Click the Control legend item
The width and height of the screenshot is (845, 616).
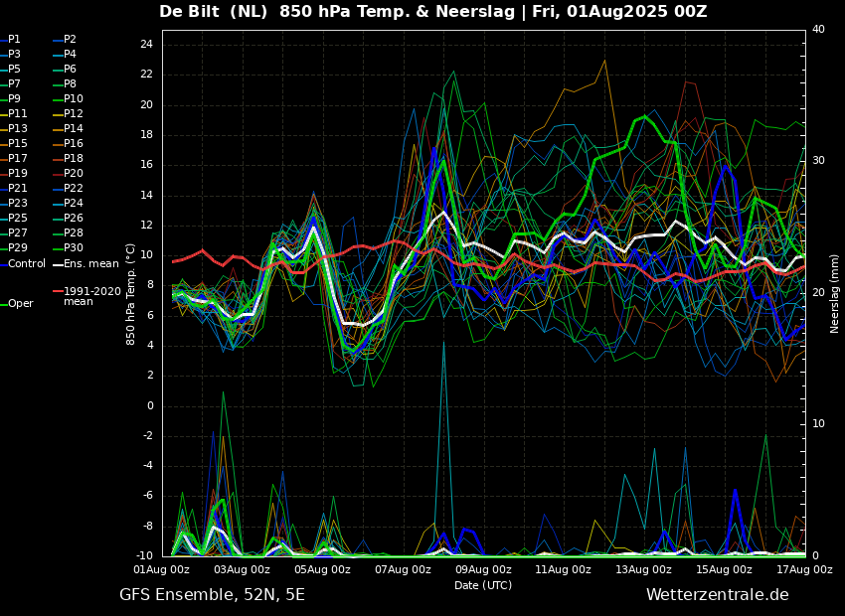click(23, 264)
